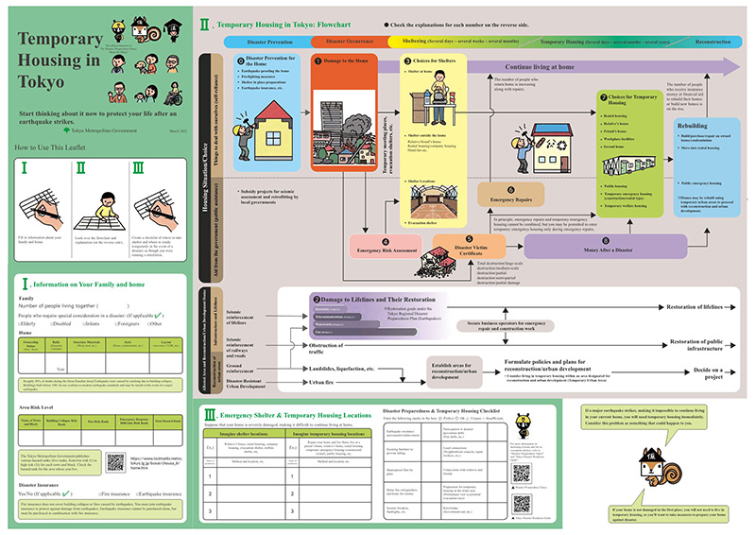The image size is (756, 535).
Task: Click priority 1 row under Imagine shelter locations
Action: (245, 476)
